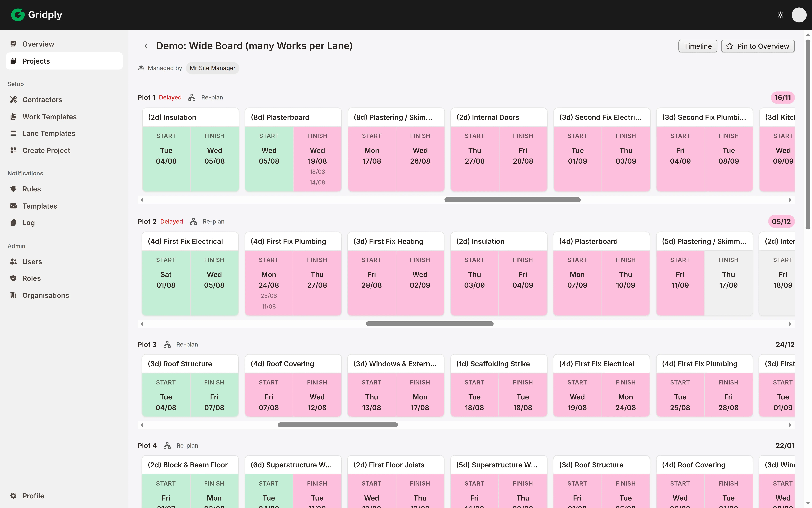Click the Gridply logo icon
Screen dimensions: 812x508
point(18,15)
